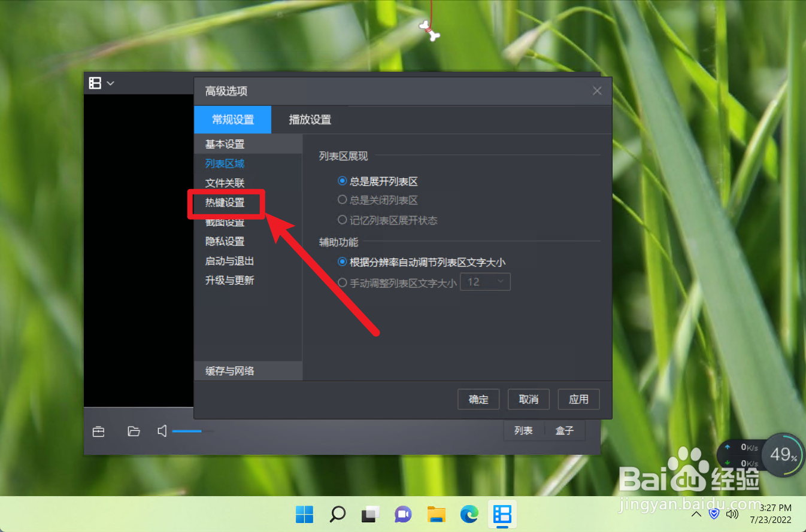Click the player's film-strip logo icon
Screen dimensions: 806x532
[x=96, y=83]
